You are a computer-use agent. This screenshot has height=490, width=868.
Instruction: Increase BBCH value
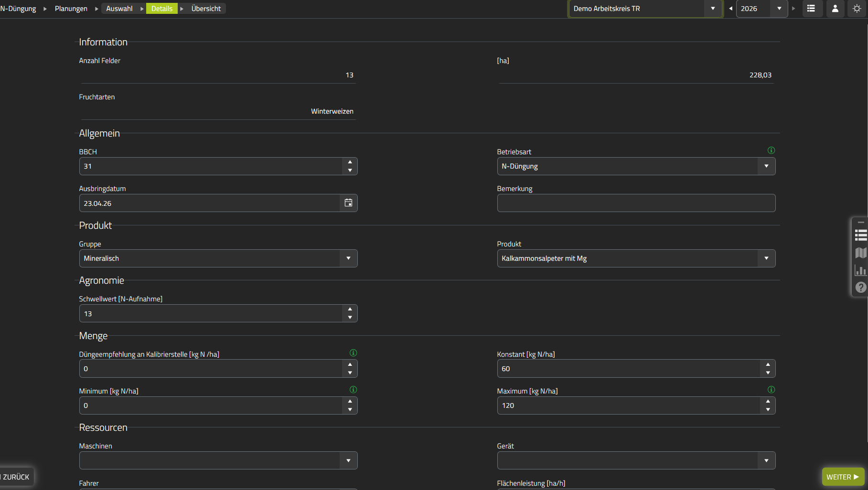coord(350,162)
